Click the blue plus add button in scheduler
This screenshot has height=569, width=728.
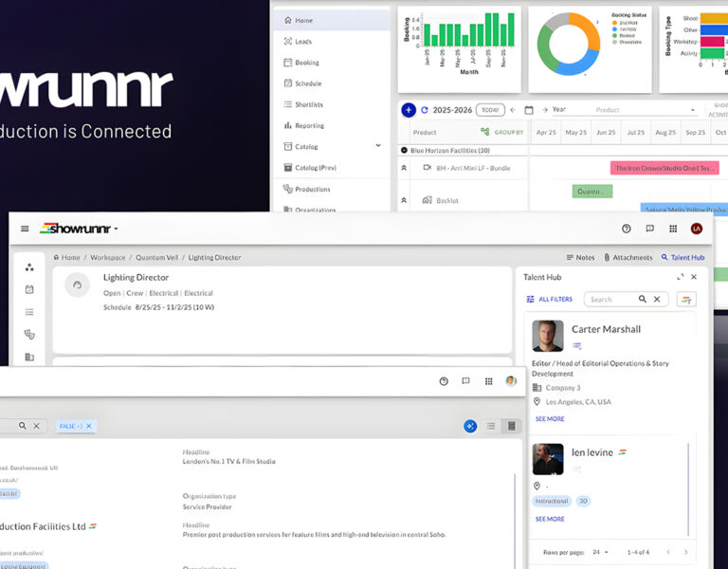409,110
